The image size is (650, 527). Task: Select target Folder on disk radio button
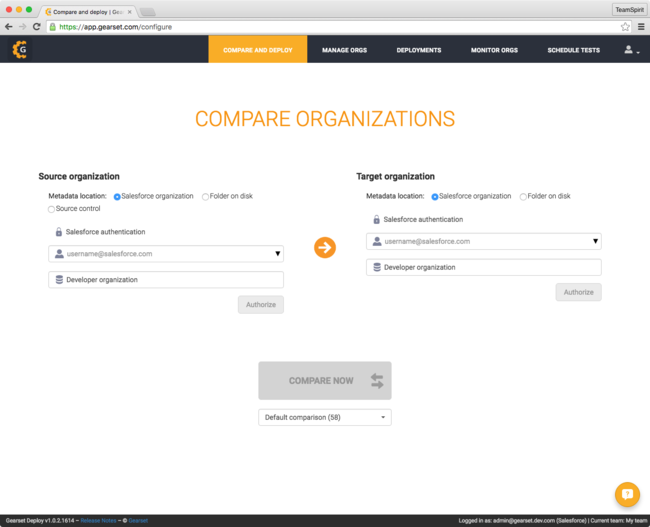523,197
